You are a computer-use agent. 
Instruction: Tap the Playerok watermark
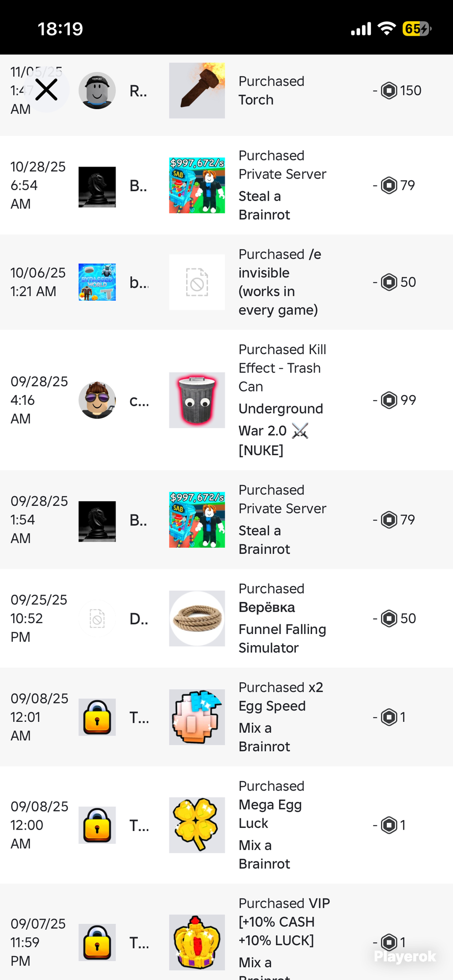click(x=405, y=956)
